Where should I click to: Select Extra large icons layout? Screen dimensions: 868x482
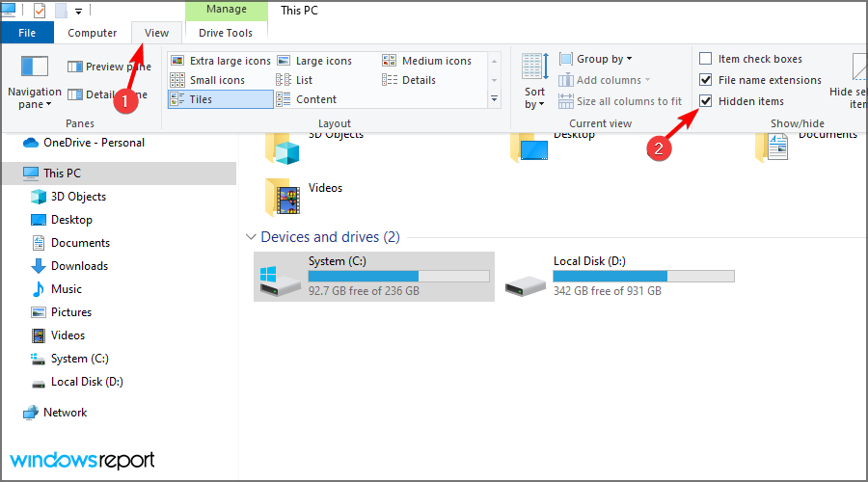tap(220, 61)
